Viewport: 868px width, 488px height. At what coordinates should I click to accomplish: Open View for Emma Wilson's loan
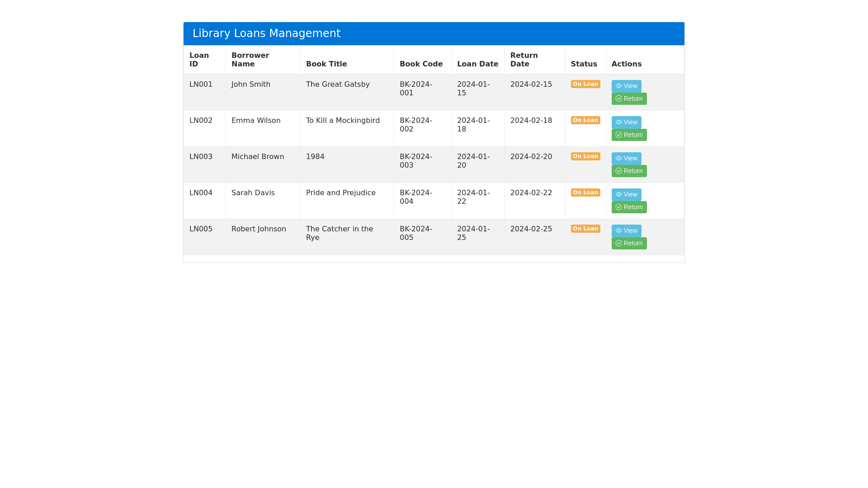pos(626,122)
